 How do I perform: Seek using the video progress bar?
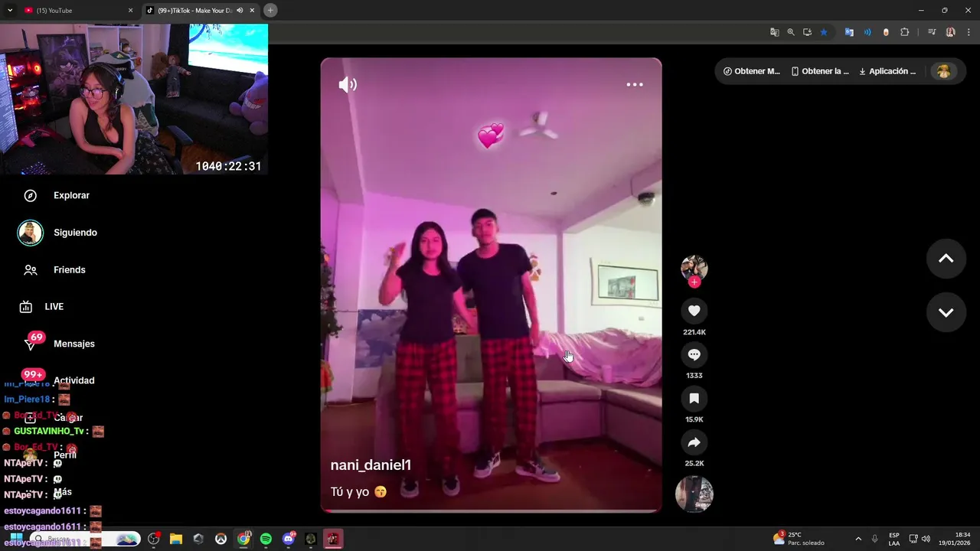click(491, 510)
